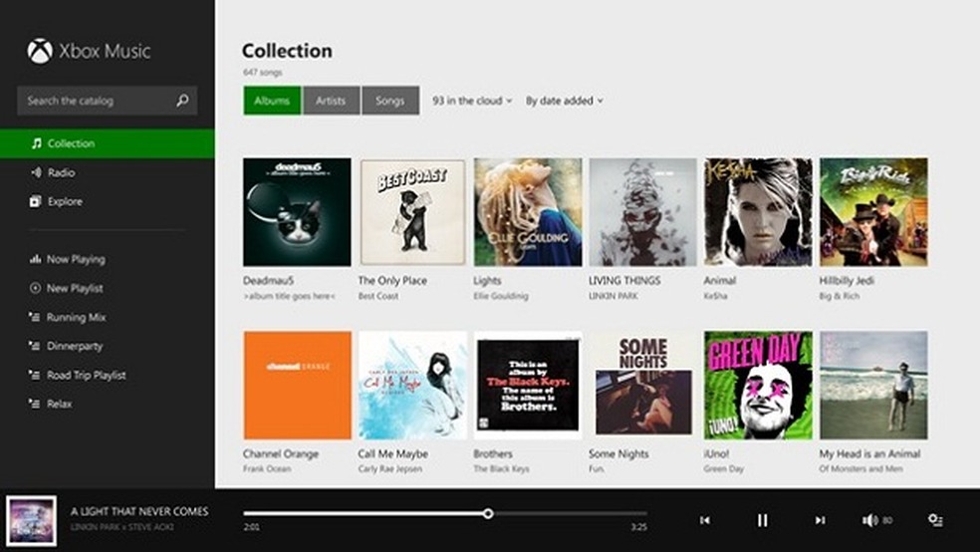Click the Relax playlist icon

[35, 404]
